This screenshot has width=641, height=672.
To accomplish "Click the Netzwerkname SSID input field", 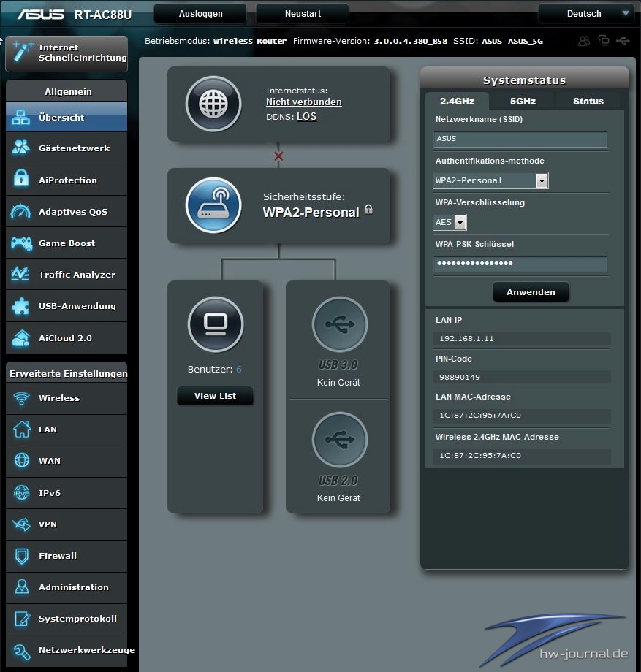I will pyautogui.click(x=520, y=139).
